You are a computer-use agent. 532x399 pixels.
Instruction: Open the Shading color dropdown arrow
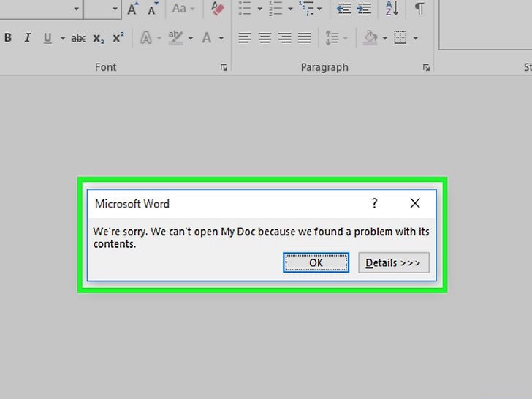(384, 38)
